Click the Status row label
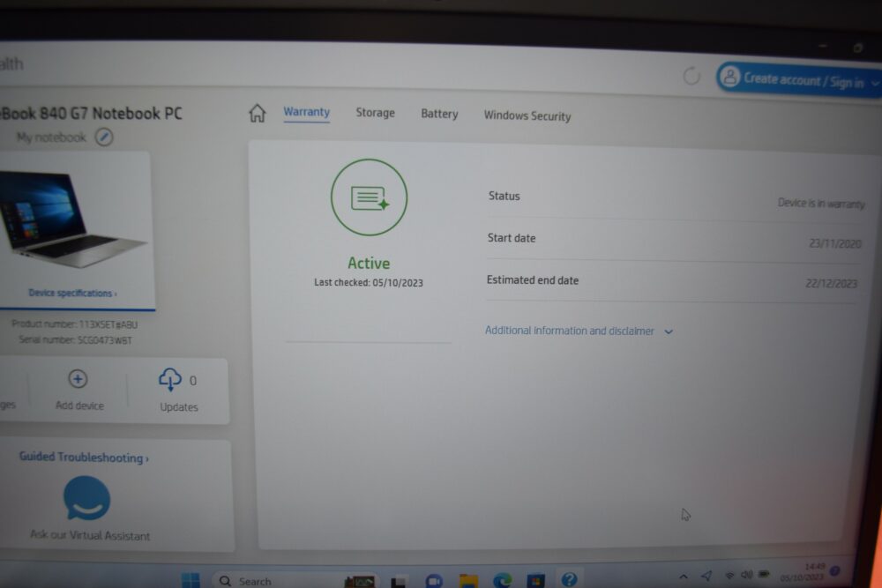 tap(504, 197)
